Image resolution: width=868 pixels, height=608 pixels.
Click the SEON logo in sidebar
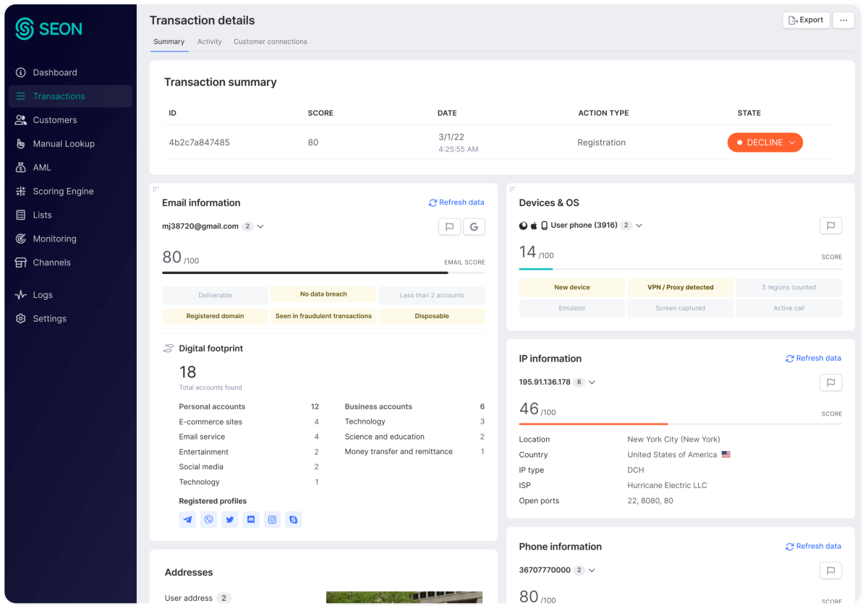pyautogui.click(x=49, y=29)
